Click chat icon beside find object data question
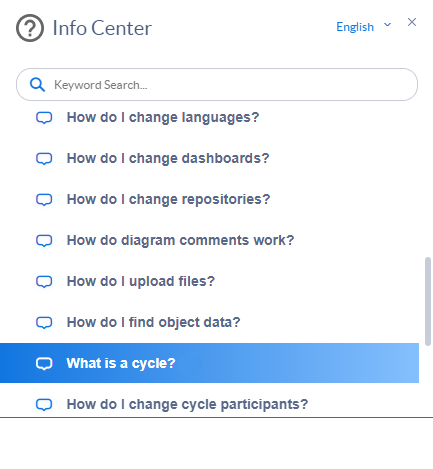Image resolution: width=433 pixels, height=469 pixels. (x=44, y=323)
